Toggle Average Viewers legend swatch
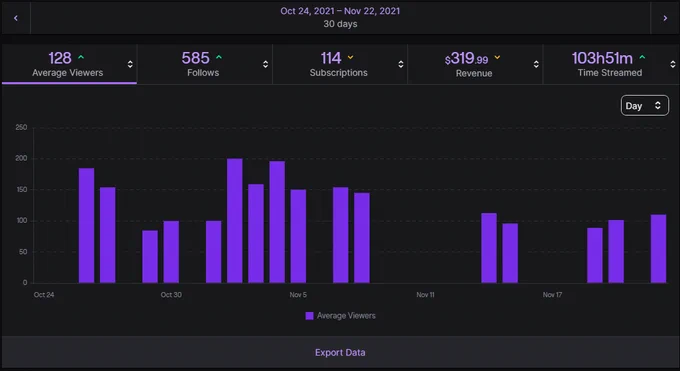 [x=309, y=316]
